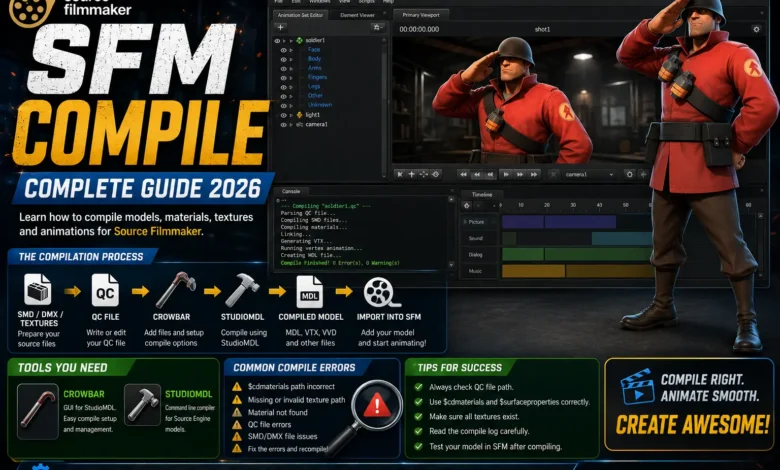Expand the camera1 tree node
780x470 pixels.
tap(291, 125)
